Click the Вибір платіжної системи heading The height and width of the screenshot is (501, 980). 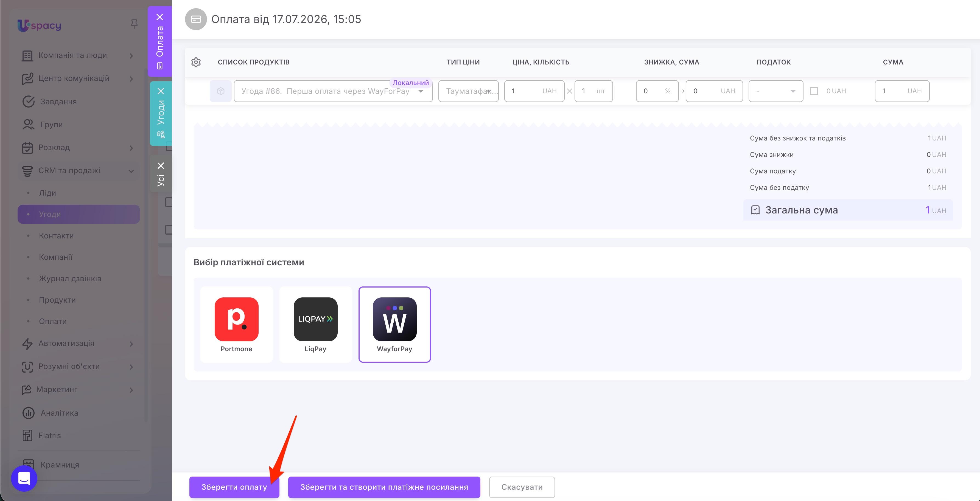tap(249, 262)
